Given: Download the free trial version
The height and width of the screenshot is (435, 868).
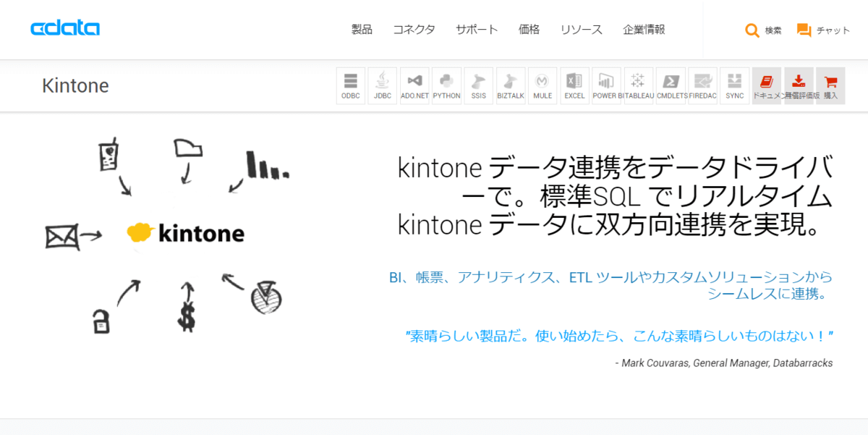Looking at the screenshot, I should [x=799, y=85].
